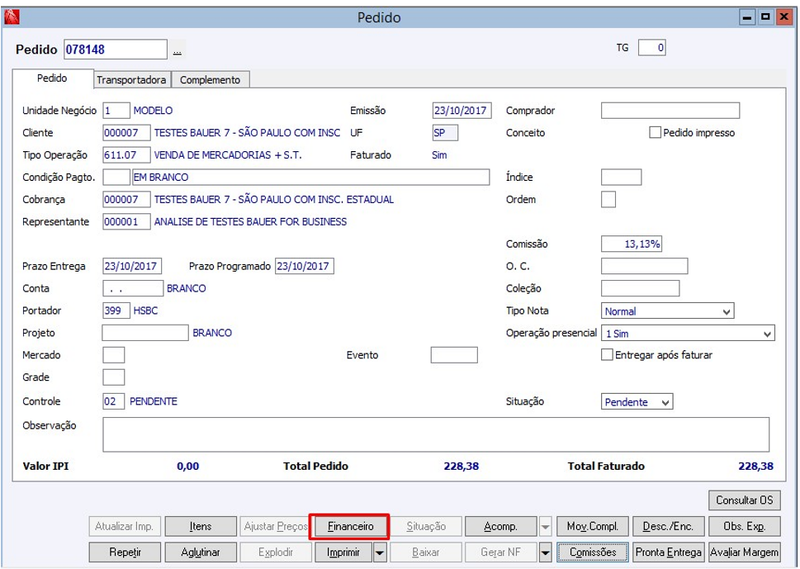Open the Pedido lookup ellipsis button
Screen dimensions: 800x569
point(177,50)
